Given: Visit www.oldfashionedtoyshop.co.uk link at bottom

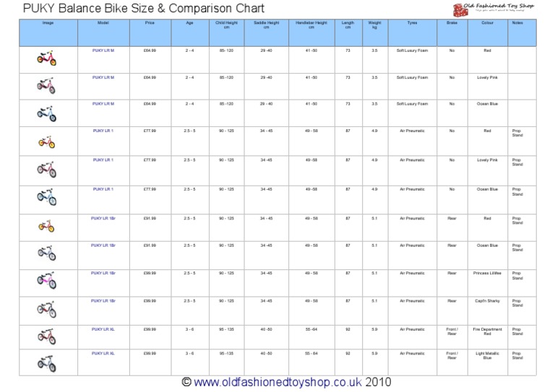Looking at the screenshot, I should pyautogui.click(x=277, y=382).
